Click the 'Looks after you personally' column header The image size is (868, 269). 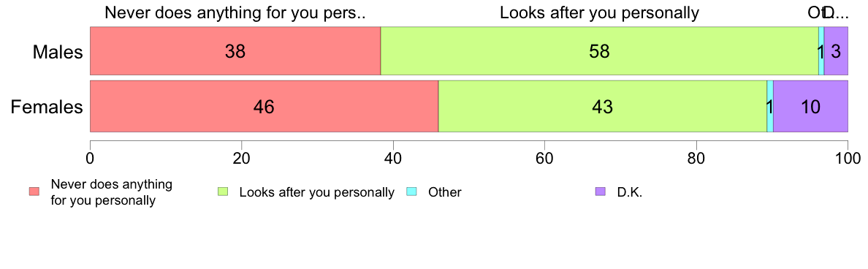(600, 12)
